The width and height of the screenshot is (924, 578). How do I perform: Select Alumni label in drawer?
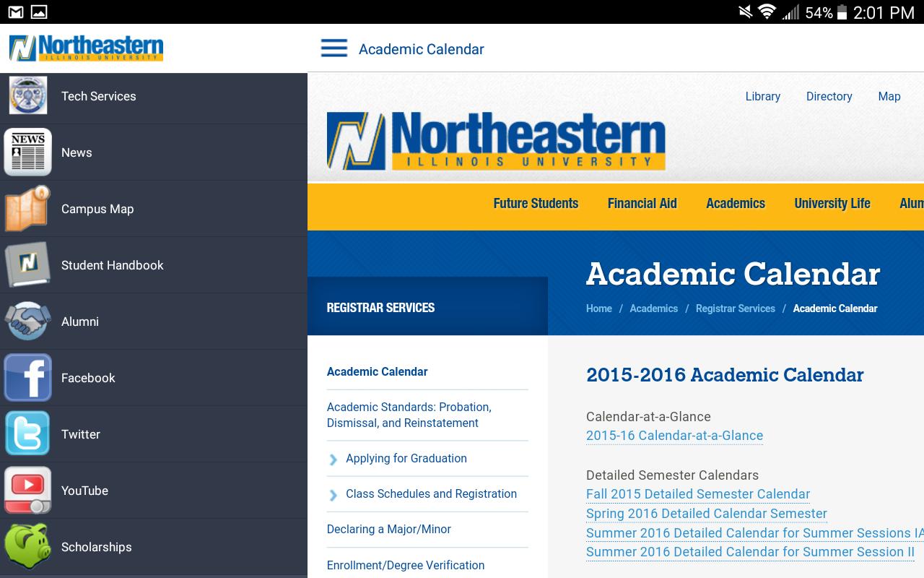click(80, 322)
